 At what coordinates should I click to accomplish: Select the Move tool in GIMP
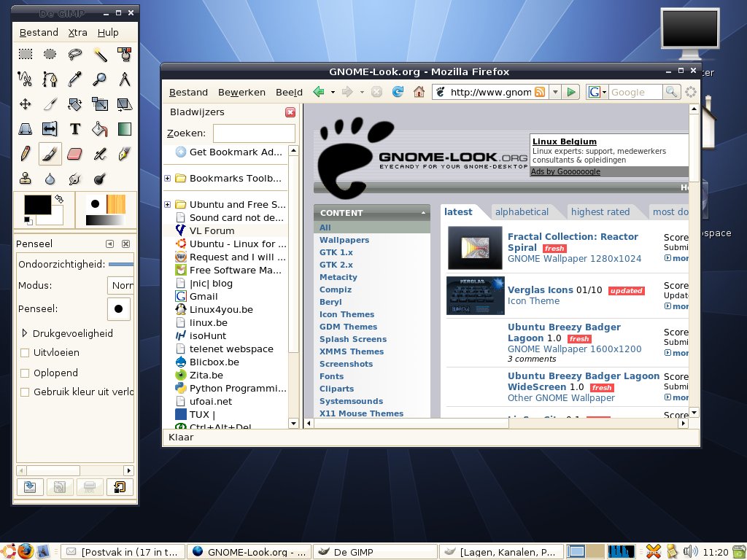coord(26,104)
